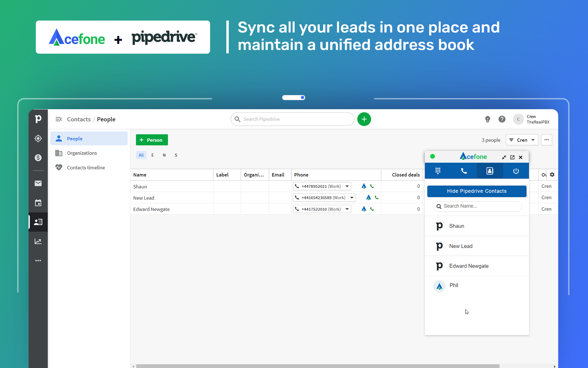Expand Shaun phone number dropdown
Image resolution: width=588 pixels, height=368 pixels.
tap(347, 186)
